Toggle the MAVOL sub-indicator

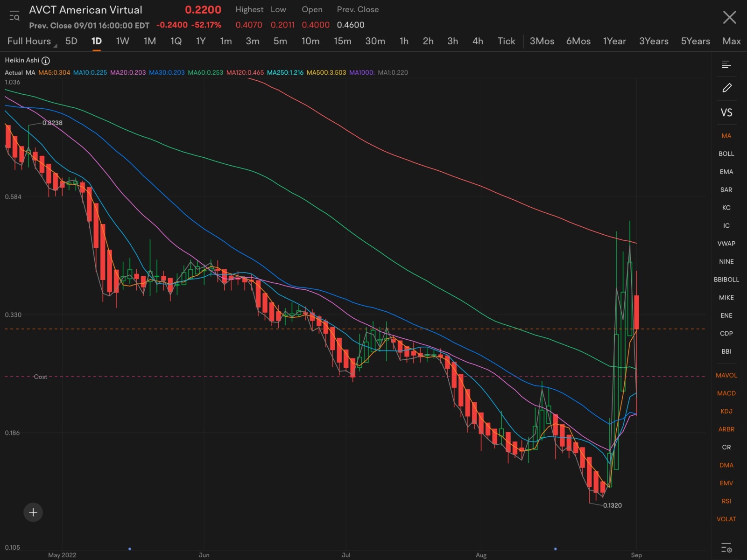coord(726,376)
